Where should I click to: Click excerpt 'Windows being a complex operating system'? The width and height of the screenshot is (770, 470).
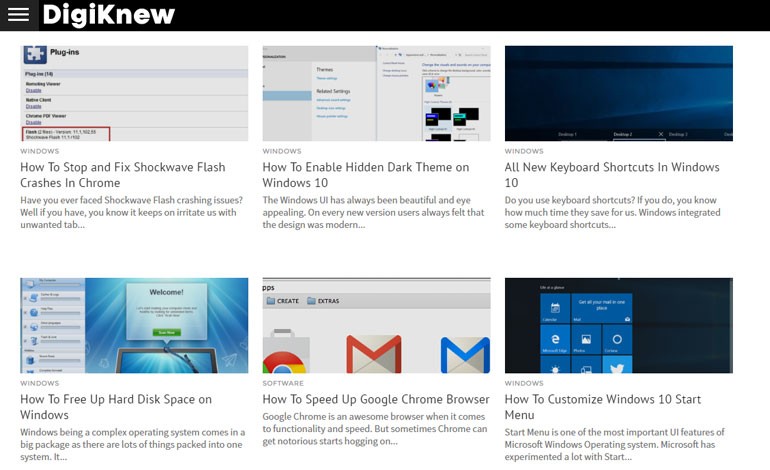[133, 444]
